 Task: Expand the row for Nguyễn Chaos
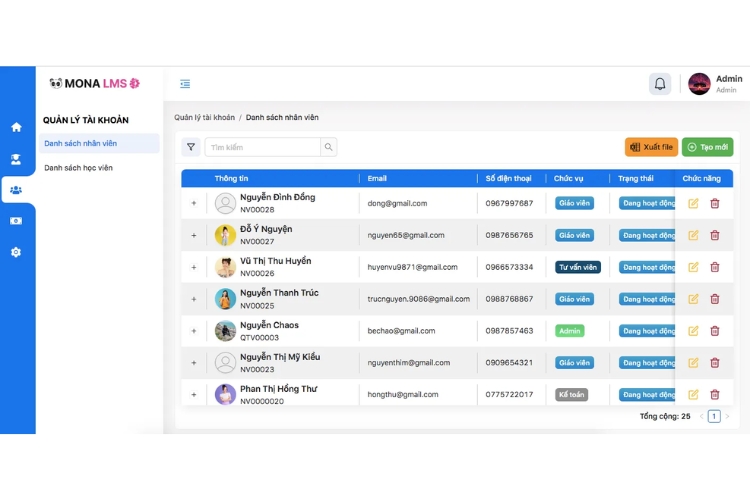[194, 331]
